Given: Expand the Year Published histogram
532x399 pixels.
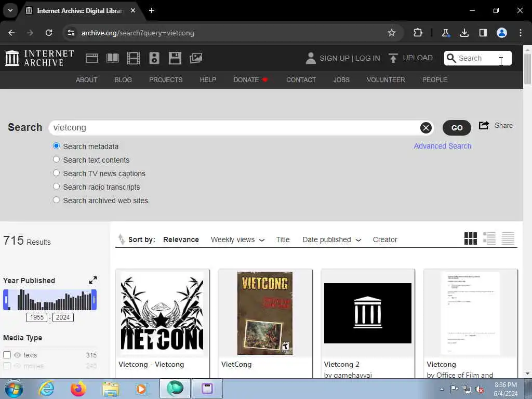Looking at the screenshot, I should click(93, 280).
